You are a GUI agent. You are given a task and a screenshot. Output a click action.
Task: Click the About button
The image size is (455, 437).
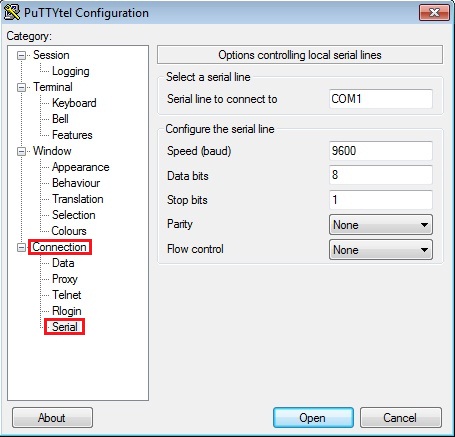tap(52, 417)
